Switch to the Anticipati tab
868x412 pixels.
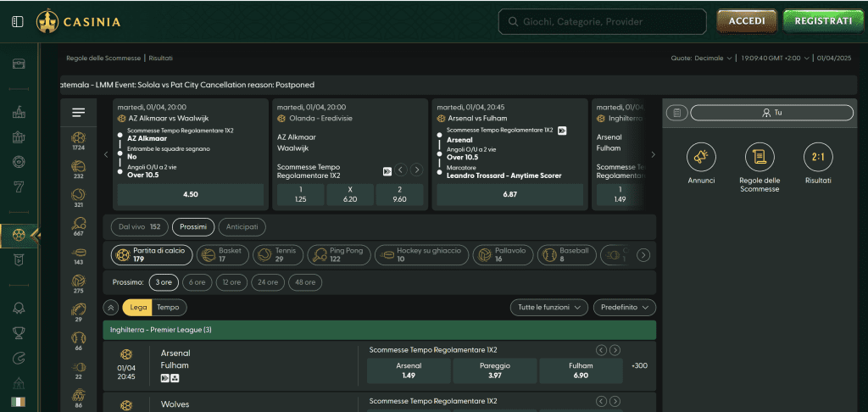242,227
